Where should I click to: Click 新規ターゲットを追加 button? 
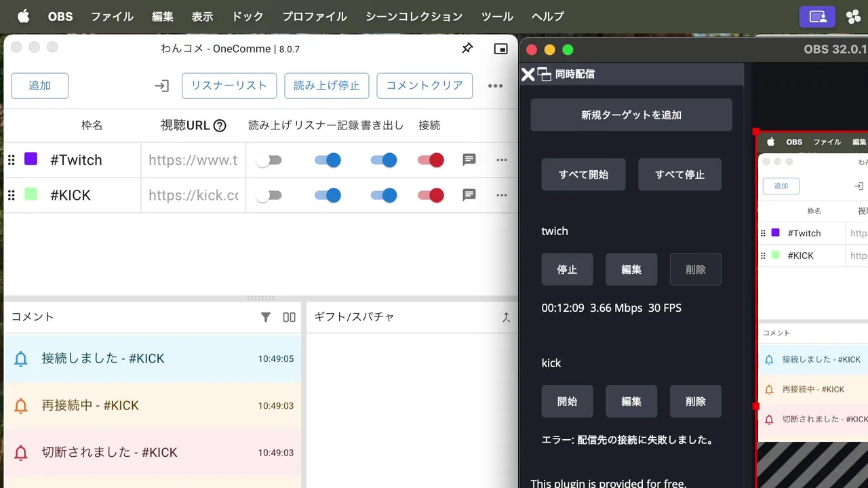pyautogui.click(x=631, y=115)
